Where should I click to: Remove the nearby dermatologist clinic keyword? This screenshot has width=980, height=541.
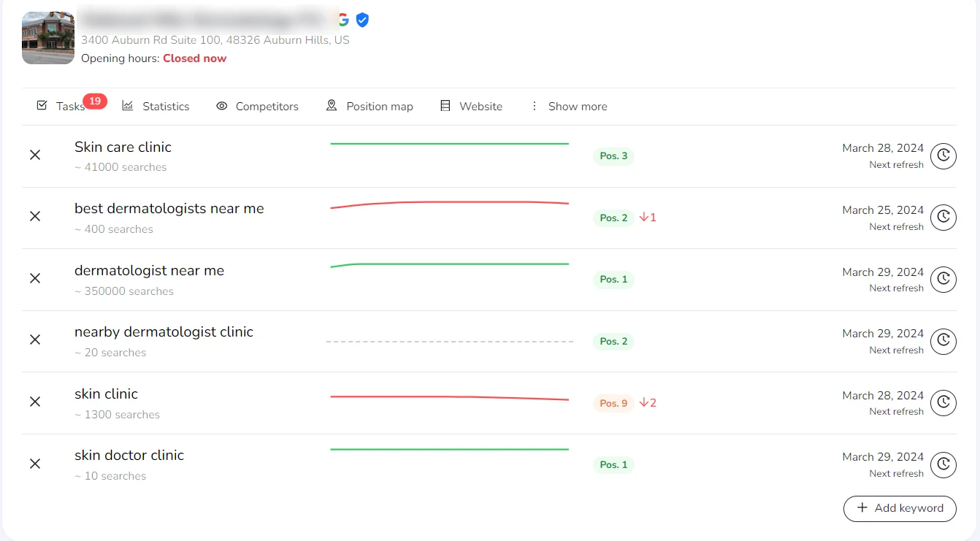point(35,339)
